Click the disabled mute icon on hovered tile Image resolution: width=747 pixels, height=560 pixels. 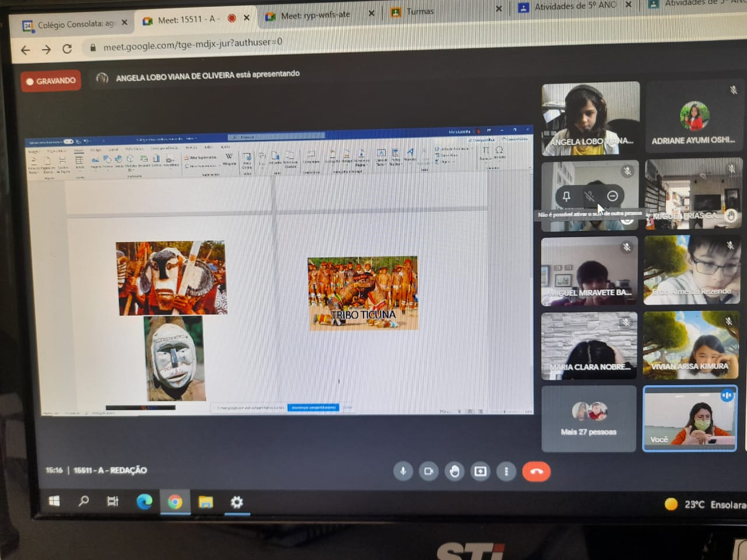coord(589,197)
